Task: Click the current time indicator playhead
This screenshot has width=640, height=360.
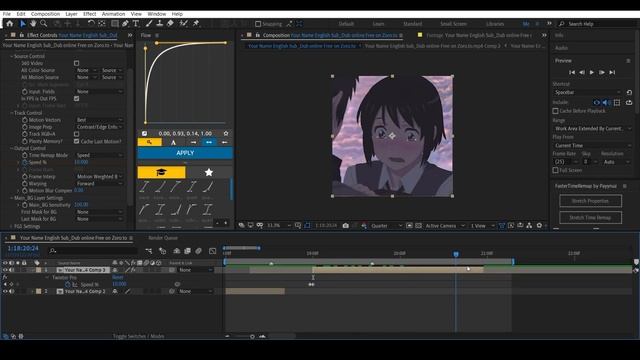Action: click(456, 254)
